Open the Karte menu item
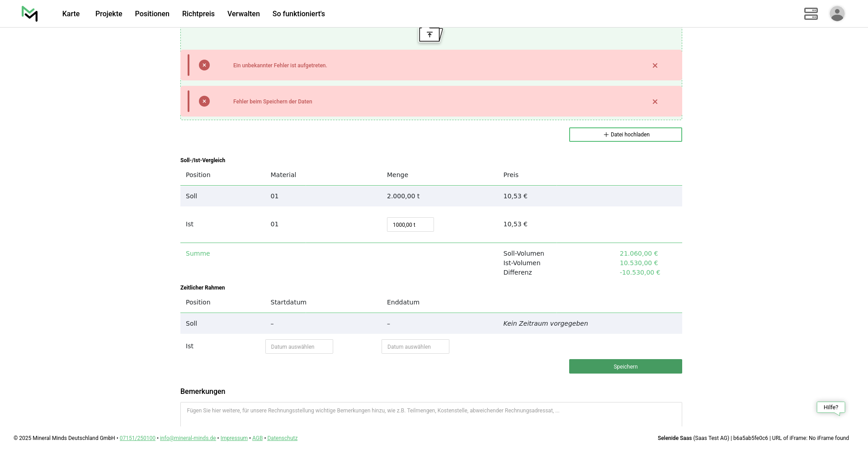Image resolution: width=868 pixels, height=449 pixels. 71,14
